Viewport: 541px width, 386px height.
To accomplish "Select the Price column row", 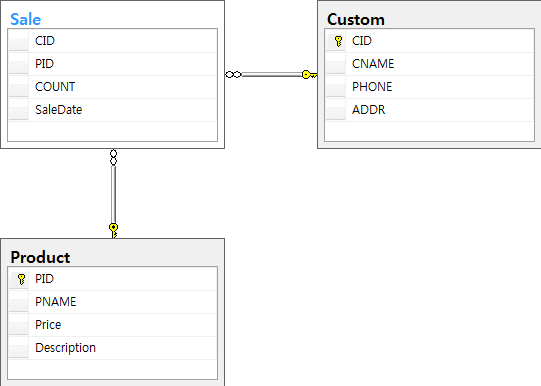I will point(112,325).
